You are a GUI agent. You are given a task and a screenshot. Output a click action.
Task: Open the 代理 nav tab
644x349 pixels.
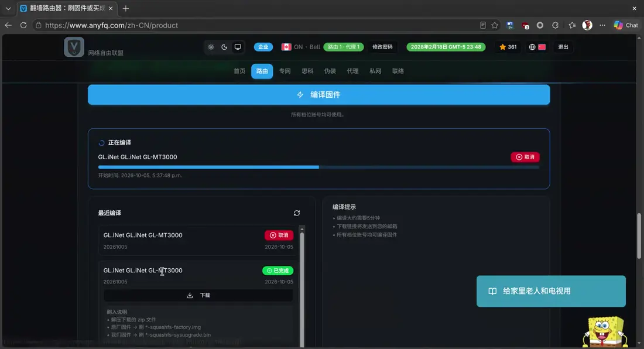click(352, 71)
